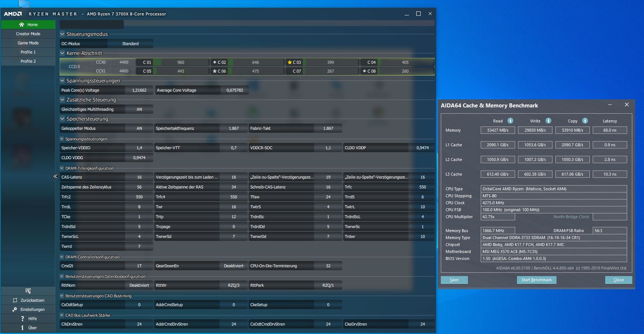Toggle Gekoppelter Modus AN value

coord(139,128)
